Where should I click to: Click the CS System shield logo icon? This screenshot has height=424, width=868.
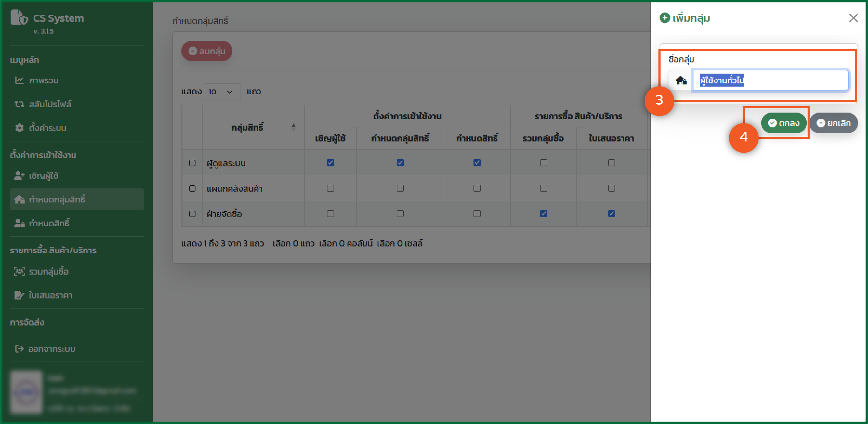(x=19, y=18)
